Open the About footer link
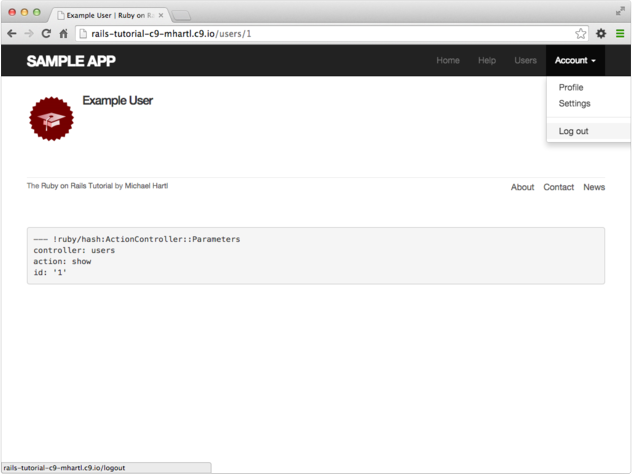 tap(522, 187)
